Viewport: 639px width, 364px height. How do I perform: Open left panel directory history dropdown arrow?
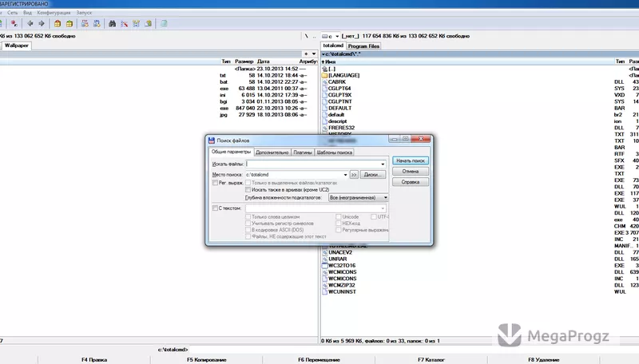(x=314, y=53)
